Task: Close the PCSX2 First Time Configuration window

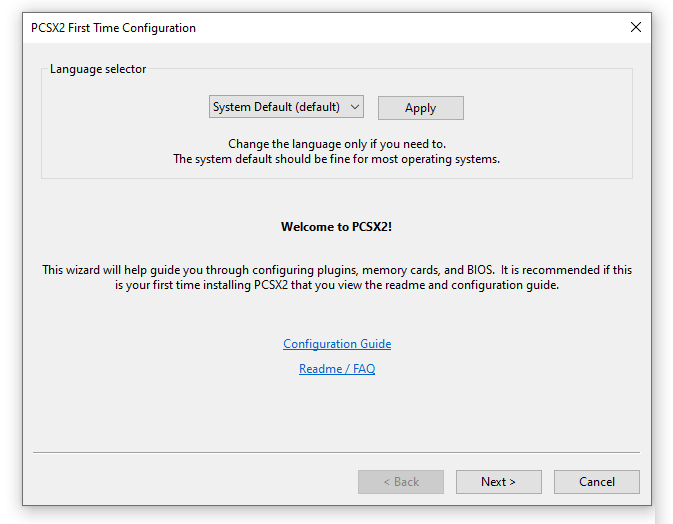Action: coord(636,27)
